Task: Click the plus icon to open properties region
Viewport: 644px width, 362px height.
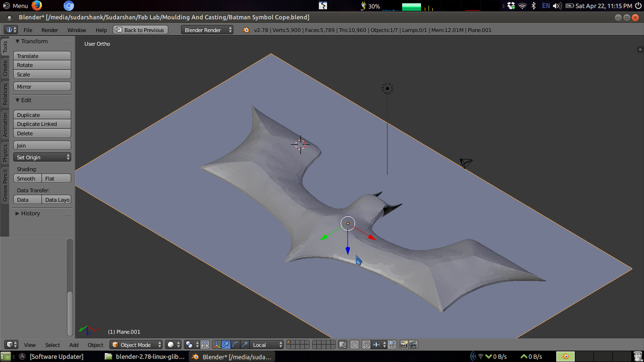Action: pyautogui.click(x=640, y=49)
